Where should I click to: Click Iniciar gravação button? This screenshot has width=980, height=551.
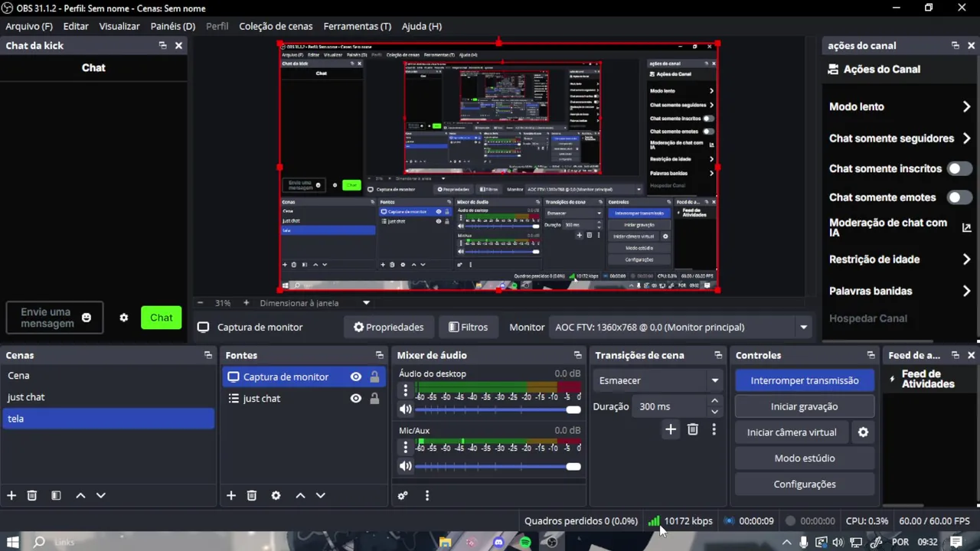(805, 406)
